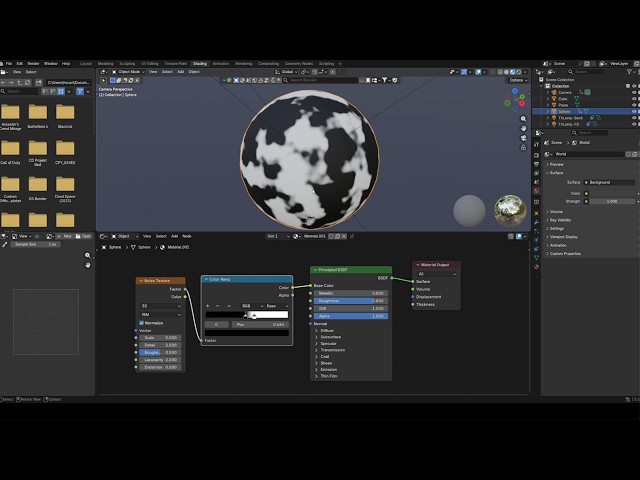Toggle visibility eye for Camera in outliner
Image resolution: width=640 pixels, height=480 pixels.
[634, 93]
